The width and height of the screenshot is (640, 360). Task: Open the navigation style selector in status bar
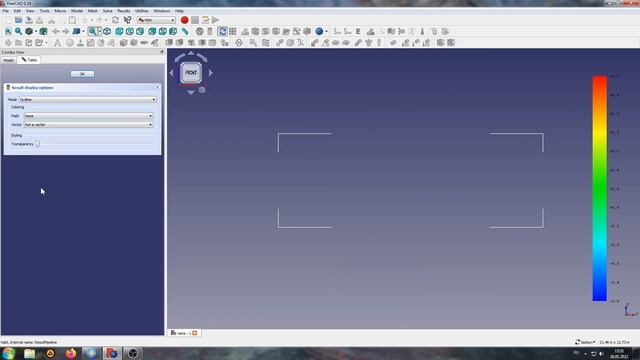pyautogui.click(x=585, y=342)
